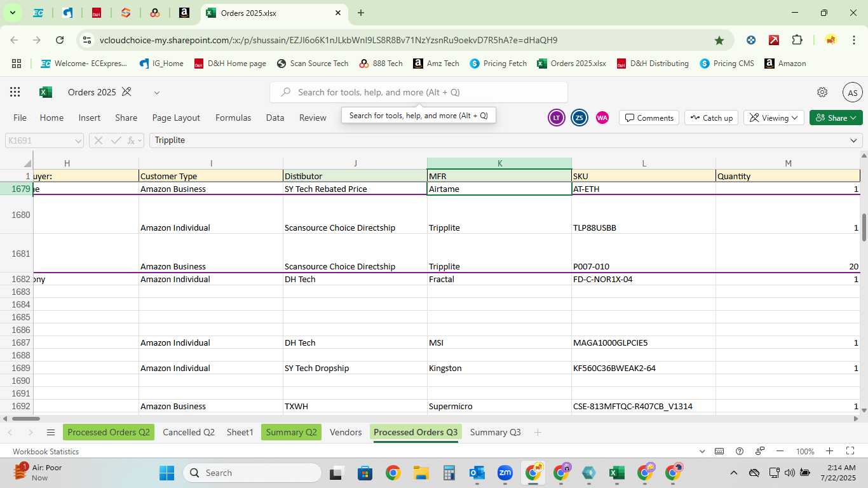Image resolution: width=868 pixels, height=488 pixels.
Task: Click cell containing AT-ETH
Action: point(644,189)
